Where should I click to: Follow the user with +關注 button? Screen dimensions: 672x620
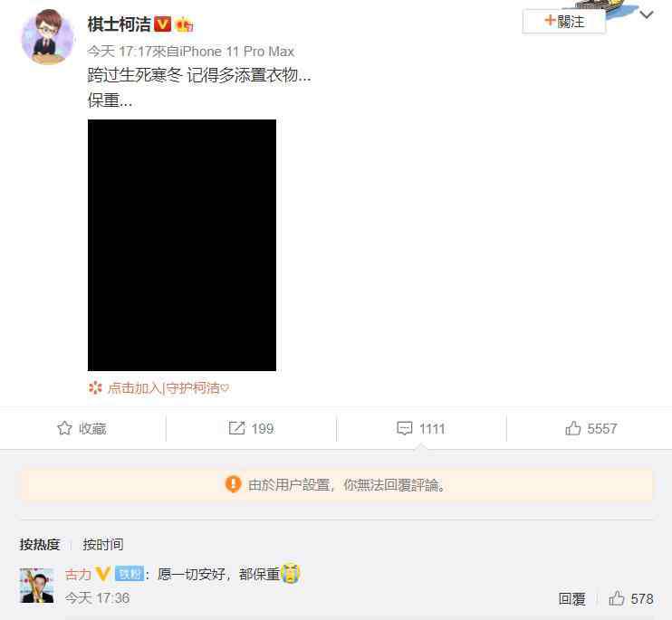564,22
